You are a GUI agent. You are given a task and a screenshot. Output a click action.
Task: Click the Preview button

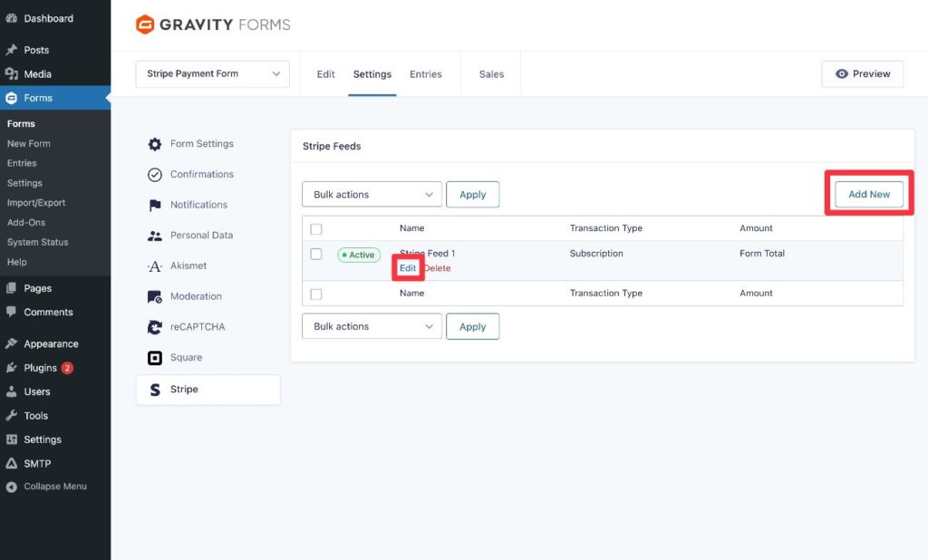pyautogui.click(x=863, y=74)
